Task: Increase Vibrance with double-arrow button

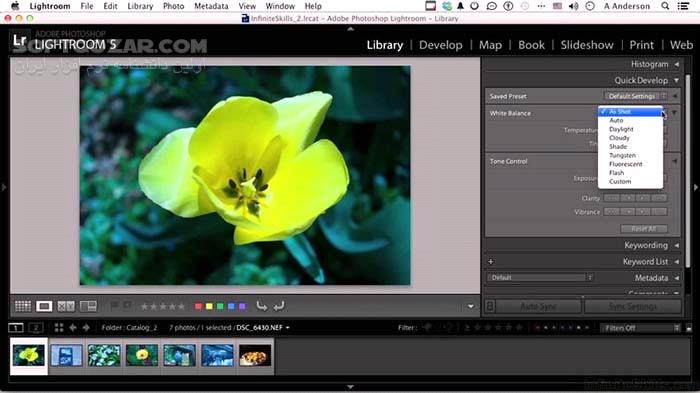Action: tap(659, 212)
